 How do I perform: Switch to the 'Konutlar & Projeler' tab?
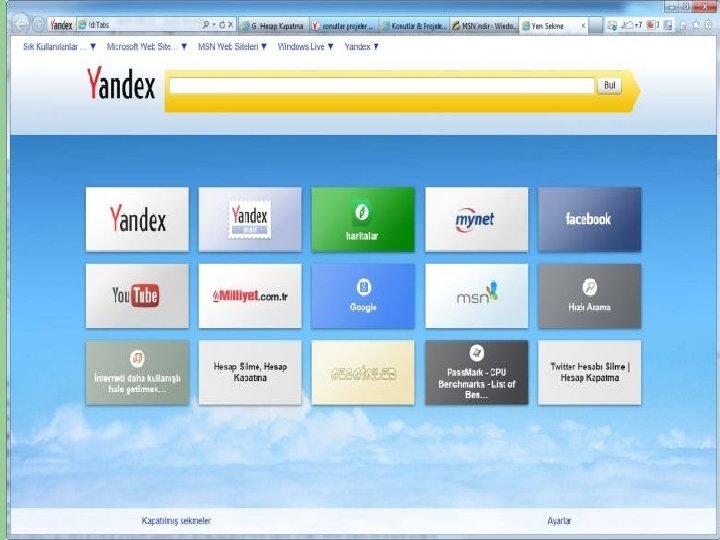(x=414, y=26)
